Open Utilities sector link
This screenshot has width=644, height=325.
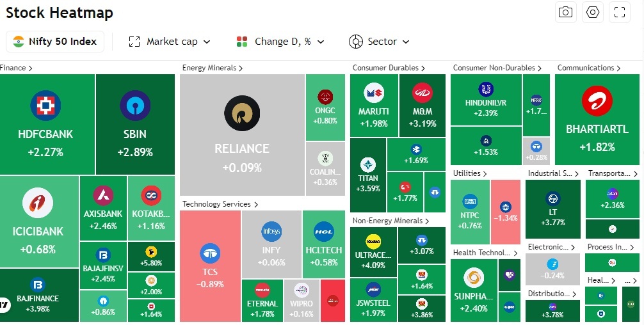[470, 173]
